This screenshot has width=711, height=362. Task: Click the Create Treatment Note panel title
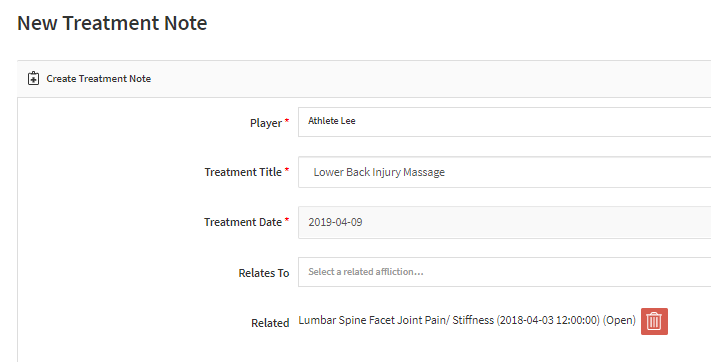click(98, 78)
